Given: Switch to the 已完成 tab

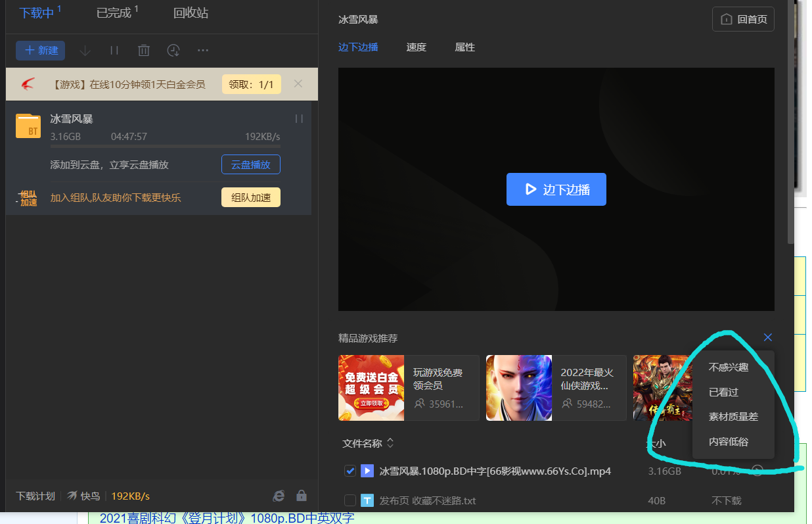Looking at the screenshot, I should click(x=114, y=12).
